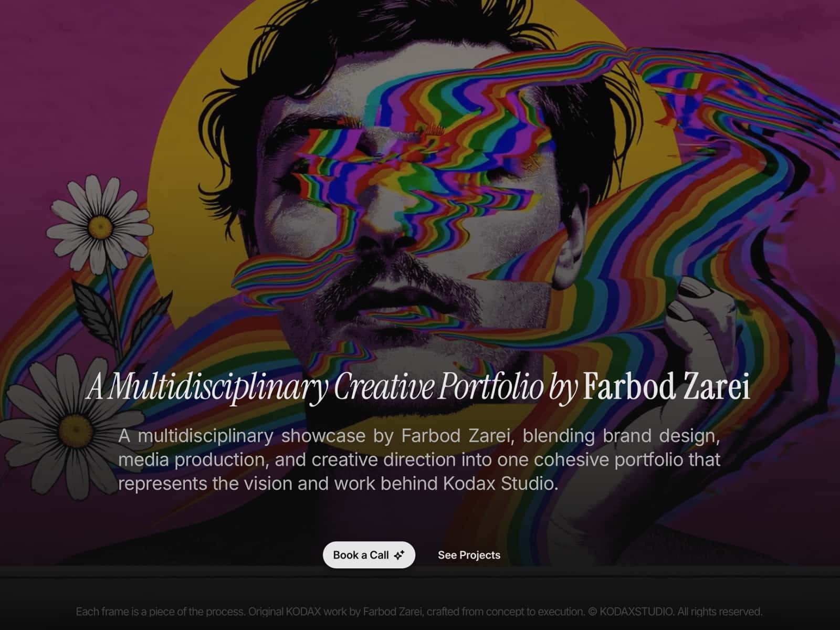840x630 pixels.
Task: Click the Book a Call button
Action: pos(369,555)
